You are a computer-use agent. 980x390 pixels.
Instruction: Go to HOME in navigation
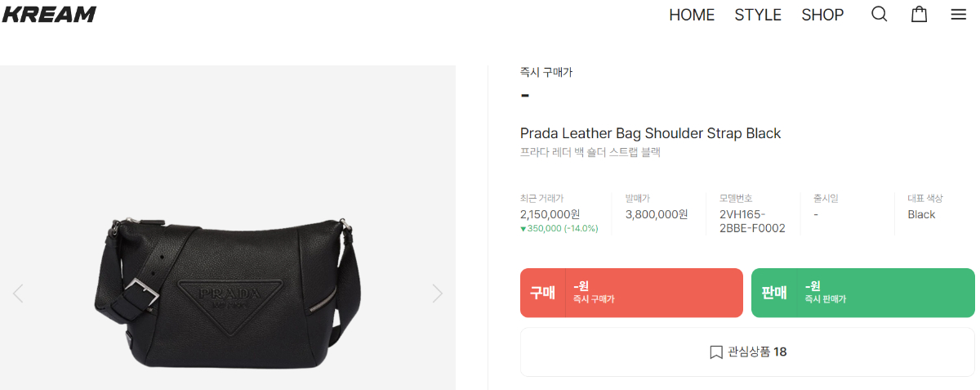[692, 15]
